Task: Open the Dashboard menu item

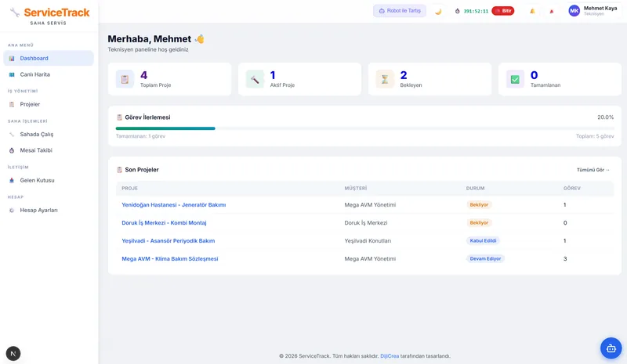Action: [x=49, y=59]
